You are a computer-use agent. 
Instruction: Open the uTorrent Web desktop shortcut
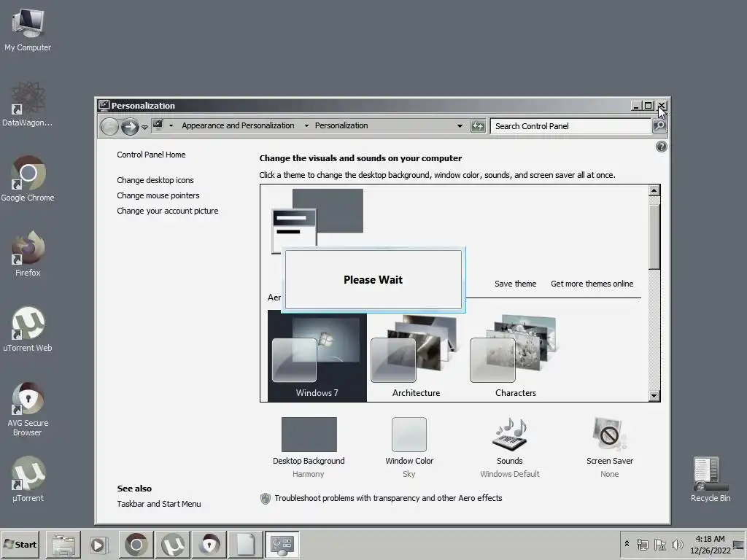click(28, 329)
